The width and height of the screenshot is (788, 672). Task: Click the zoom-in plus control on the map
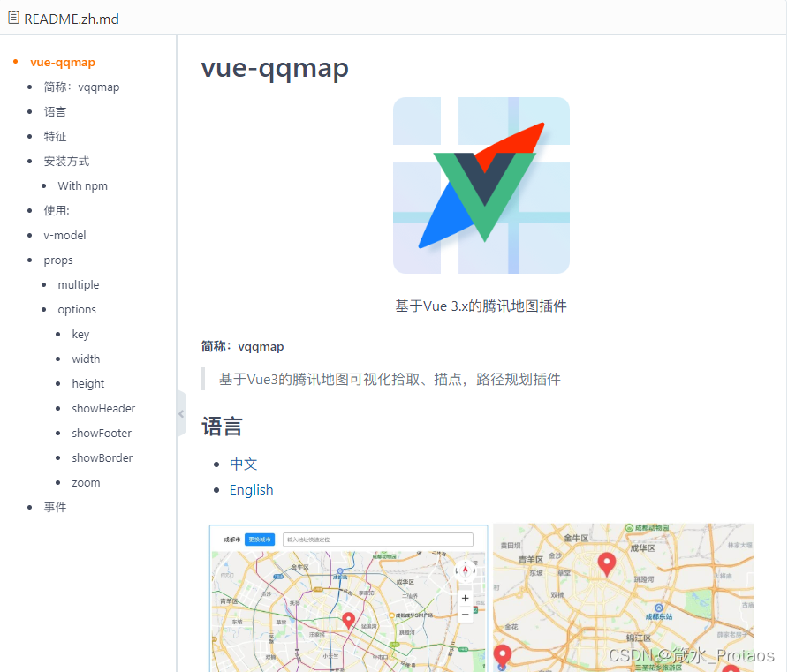tap(465, 598)
